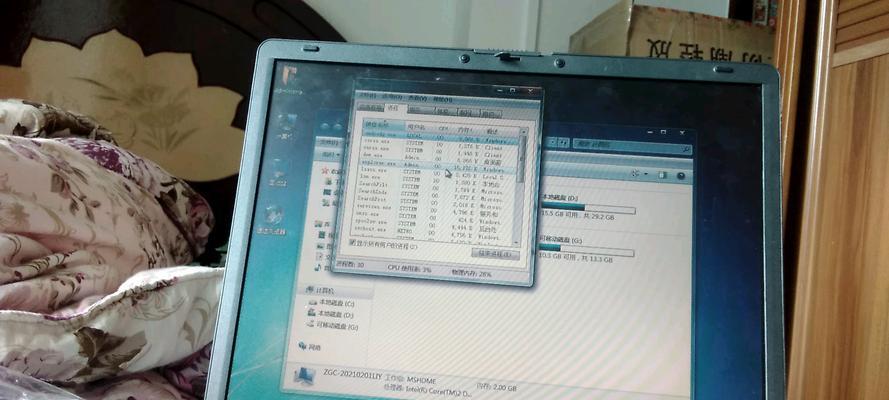
Task: Open 本地磁盘 (C:) in the navigation pane
Action: [333, 303]
